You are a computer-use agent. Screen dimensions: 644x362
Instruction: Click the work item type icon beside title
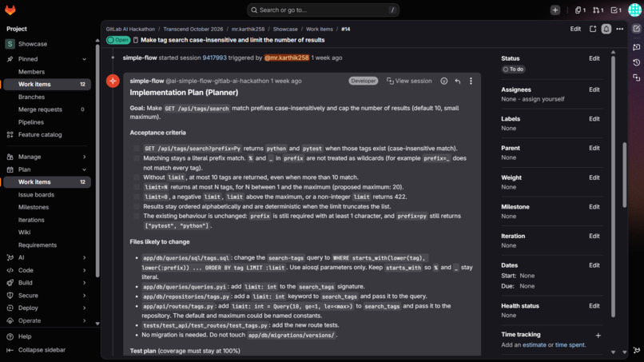tap(136, 40)
